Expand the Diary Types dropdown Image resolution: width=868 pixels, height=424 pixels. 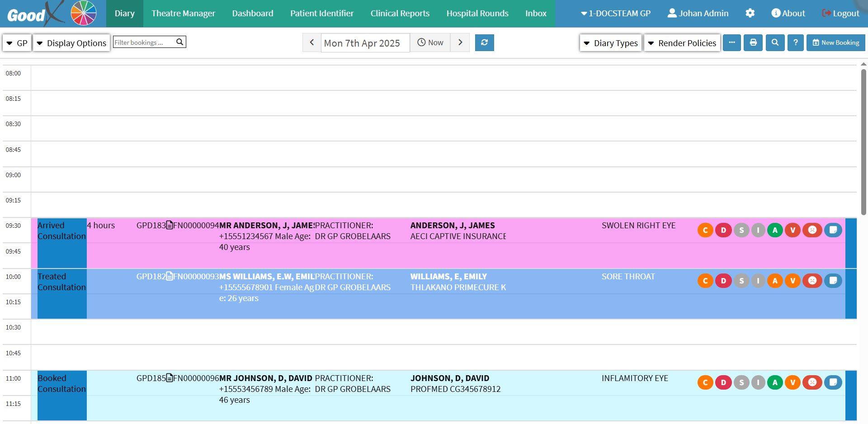click(x=610, y=43)
